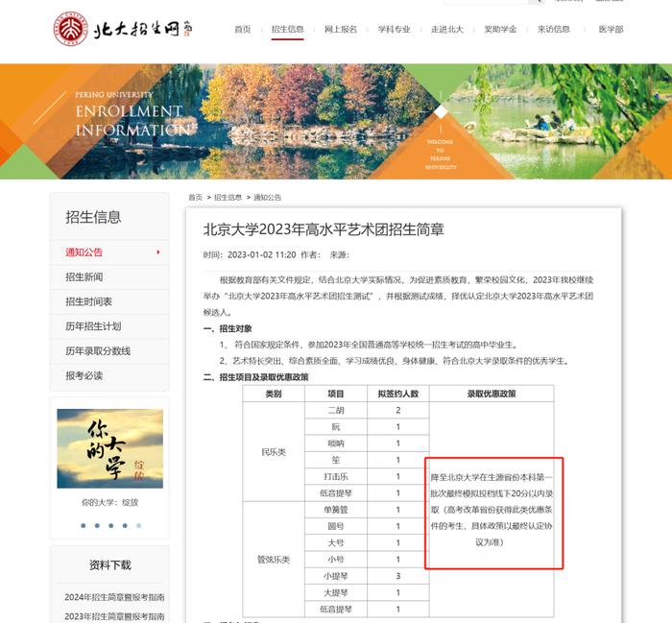Click the 民乐类 category cell
Viewport: 672px width, 623px height.
274,452
